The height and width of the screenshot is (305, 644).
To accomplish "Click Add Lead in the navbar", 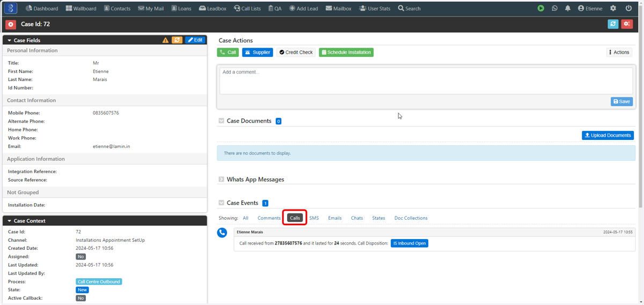I will point(304,9).
